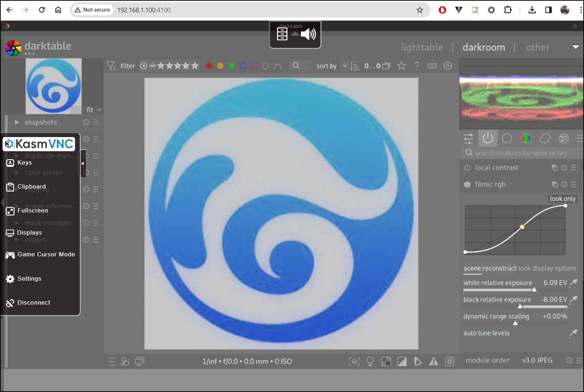Reset filmic rgb module parameters
This screenshot has height=392, width=584.
point(564,184)
